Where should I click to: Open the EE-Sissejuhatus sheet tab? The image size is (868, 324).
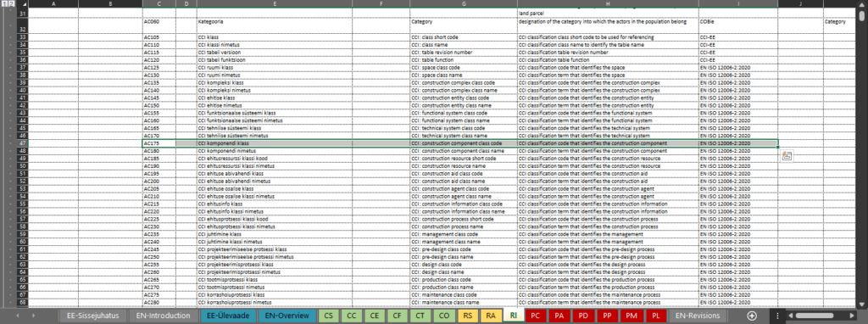[x=92, y=316]
